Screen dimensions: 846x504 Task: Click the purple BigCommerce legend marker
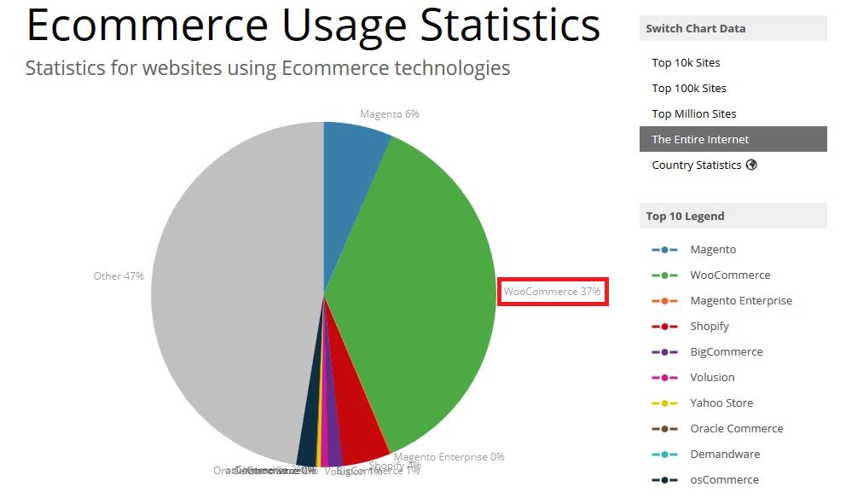[664, 352]
